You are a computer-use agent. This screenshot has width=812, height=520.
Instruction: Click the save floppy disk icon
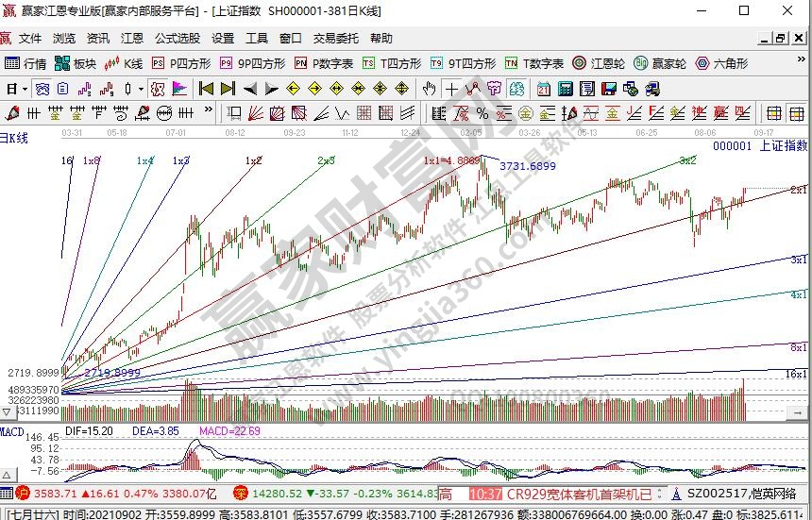[x=608, y=89]
